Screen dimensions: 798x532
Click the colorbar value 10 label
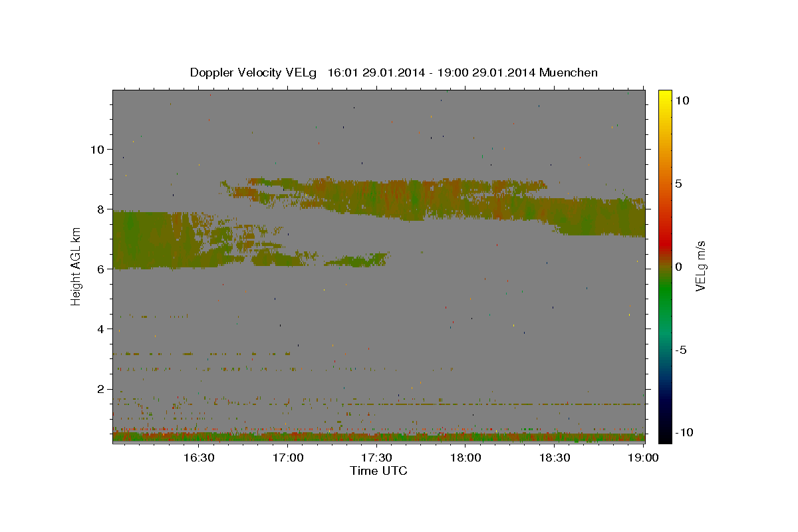[682, 100]
